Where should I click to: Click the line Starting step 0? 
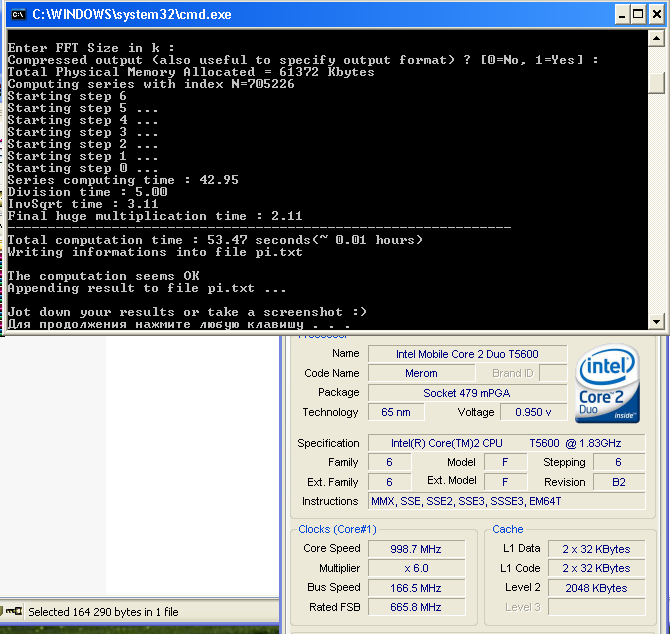(83, 168)
